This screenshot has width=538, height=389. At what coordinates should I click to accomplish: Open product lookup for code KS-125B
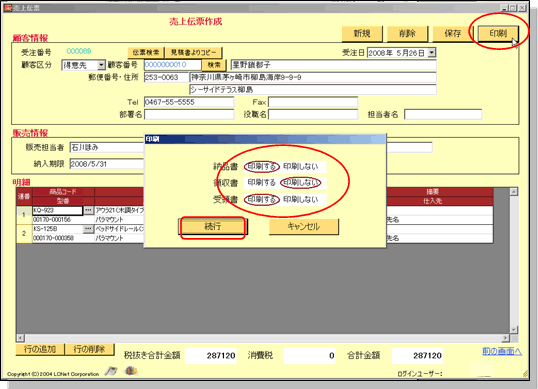(x=88, y=228)
